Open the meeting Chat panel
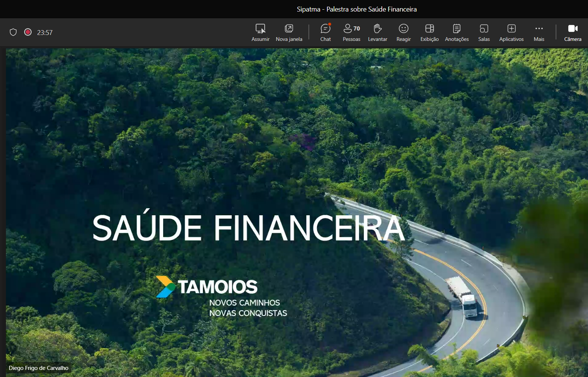Viewport: 588px width, 377px height. click(x=326, y=33)
